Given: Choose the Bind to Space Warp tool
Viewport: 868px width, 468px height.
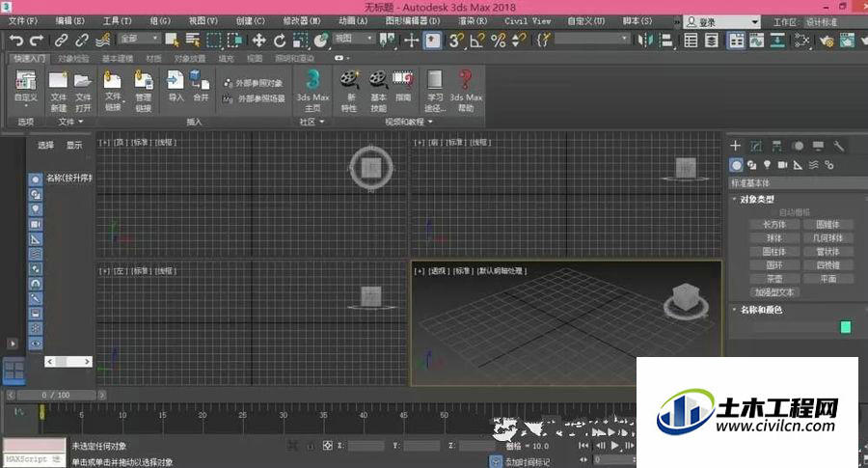Looking at the screenshot, I should point(102,41).
